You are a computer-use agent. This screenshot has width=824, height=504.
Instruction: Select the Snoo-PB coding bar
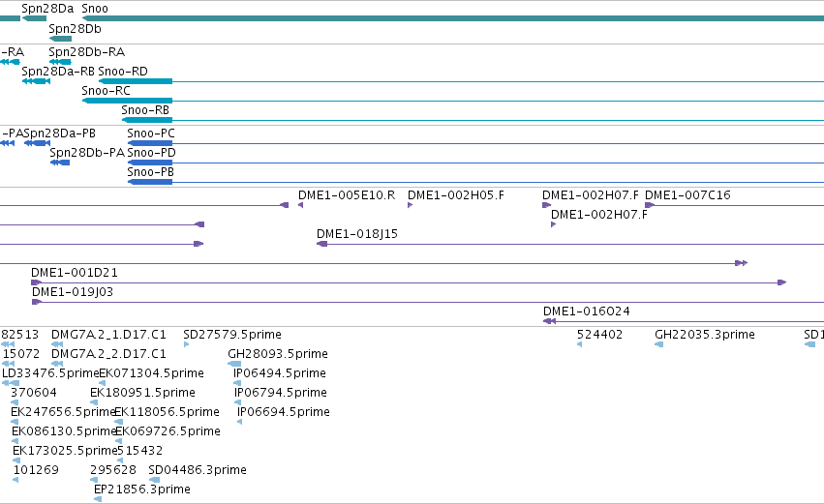[x=150, y=182]
